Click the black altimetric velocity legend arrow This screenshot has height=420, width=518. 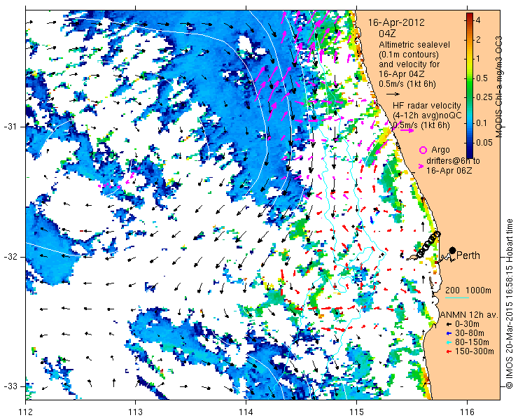(x=393, y=94)
